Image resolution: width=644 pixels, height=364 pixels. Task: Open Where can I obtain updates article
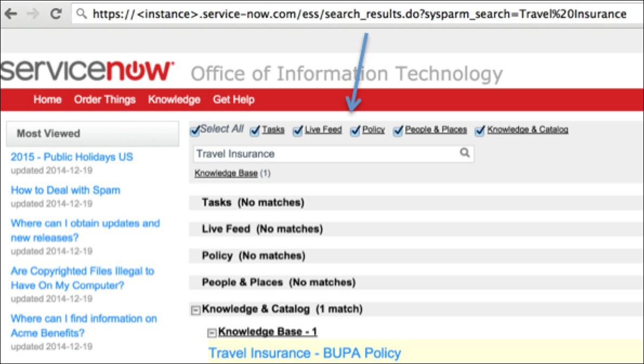pyautogui.click(x=85, y=230)
